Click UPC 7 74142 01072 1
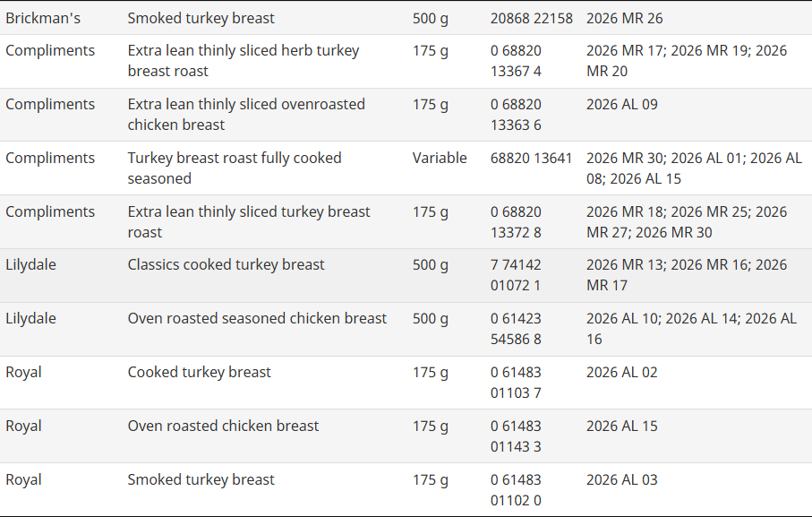812x517 pixels. [x=516, y=275]
